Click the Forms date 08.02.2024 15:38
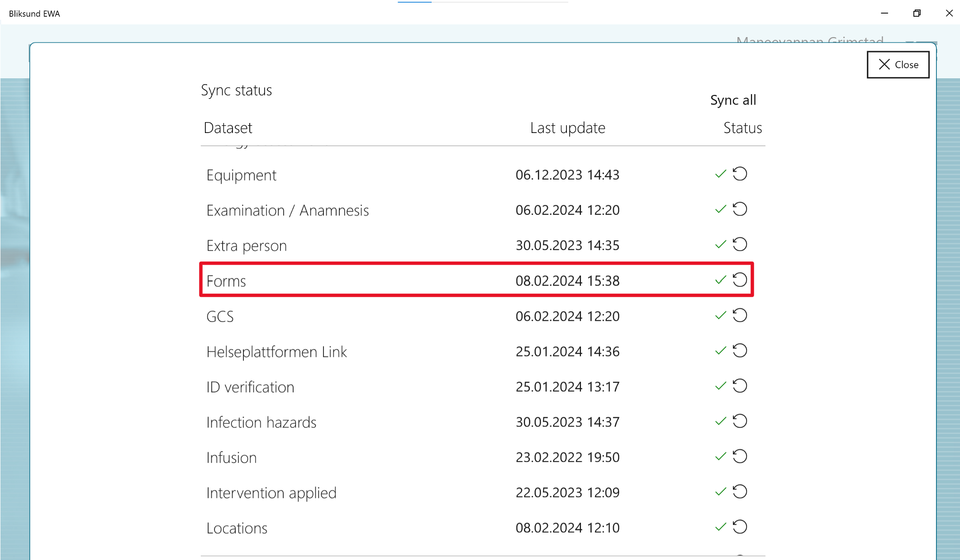The height and width of the screenshot is (560, 960). [567, 280]
